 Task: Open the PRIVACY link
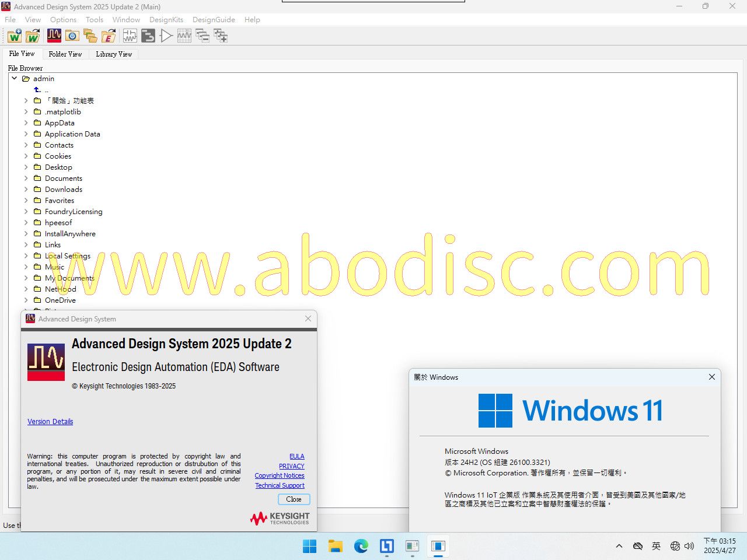coord(292,466)
